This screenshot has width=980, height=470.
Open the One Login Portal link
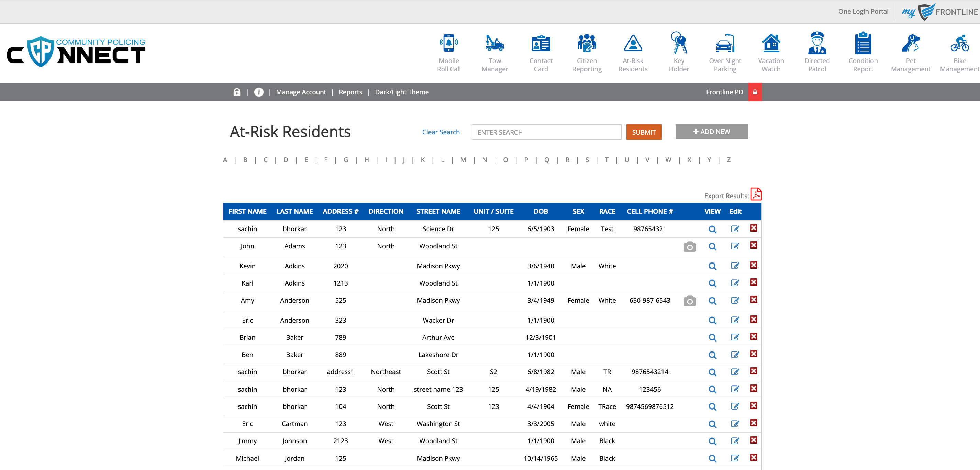click(863, 11)
